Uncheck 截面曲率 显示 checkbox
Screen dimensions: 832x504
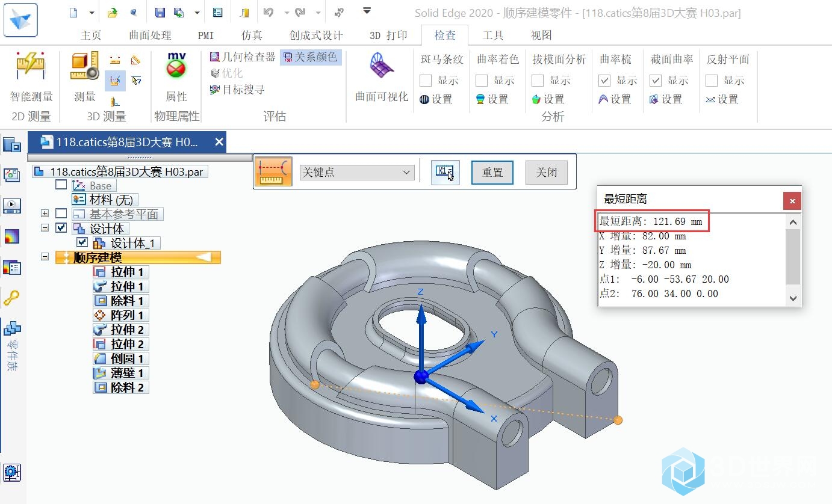coord(656,81)
